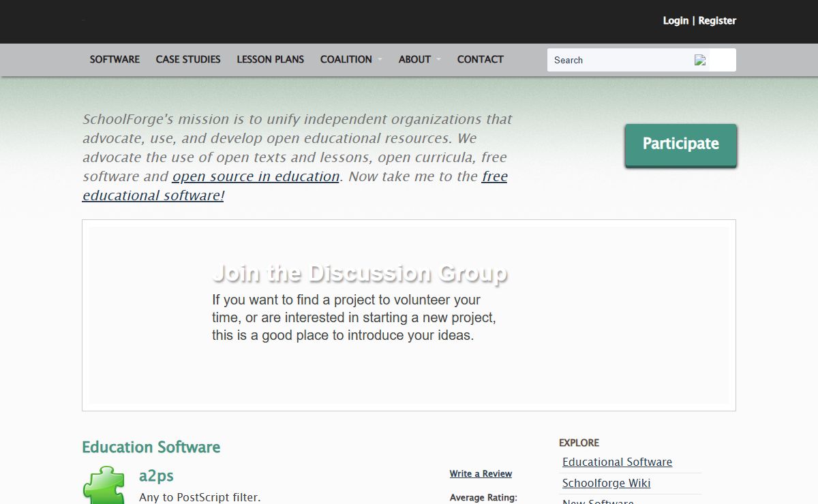Image resolution: width=818 pixels, height=504 pixels.
Task: Click the Education Software heading
Action: (x=151, y=447)
